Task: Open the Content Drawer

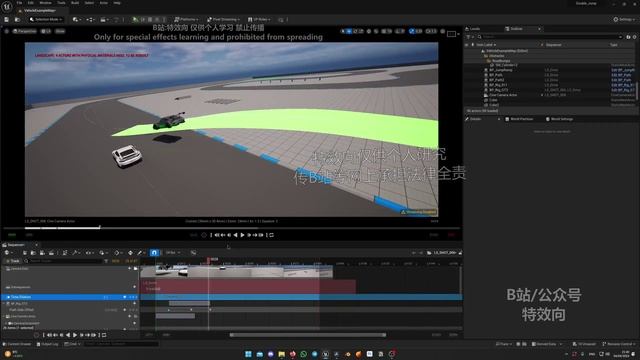Action: [x=17, y=344]
